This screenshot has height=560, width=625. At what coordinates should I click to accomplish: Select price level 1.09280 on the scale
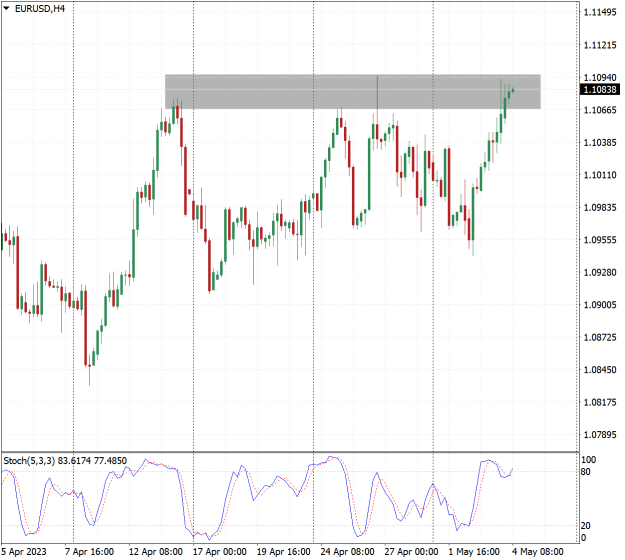600,273
